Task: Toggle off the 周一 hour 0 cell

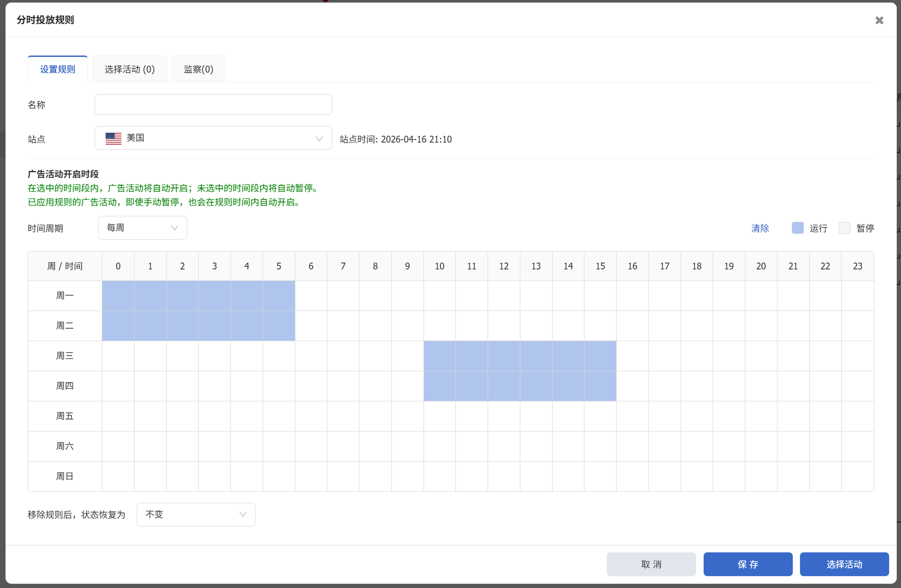Action: (x=118, y=296)
